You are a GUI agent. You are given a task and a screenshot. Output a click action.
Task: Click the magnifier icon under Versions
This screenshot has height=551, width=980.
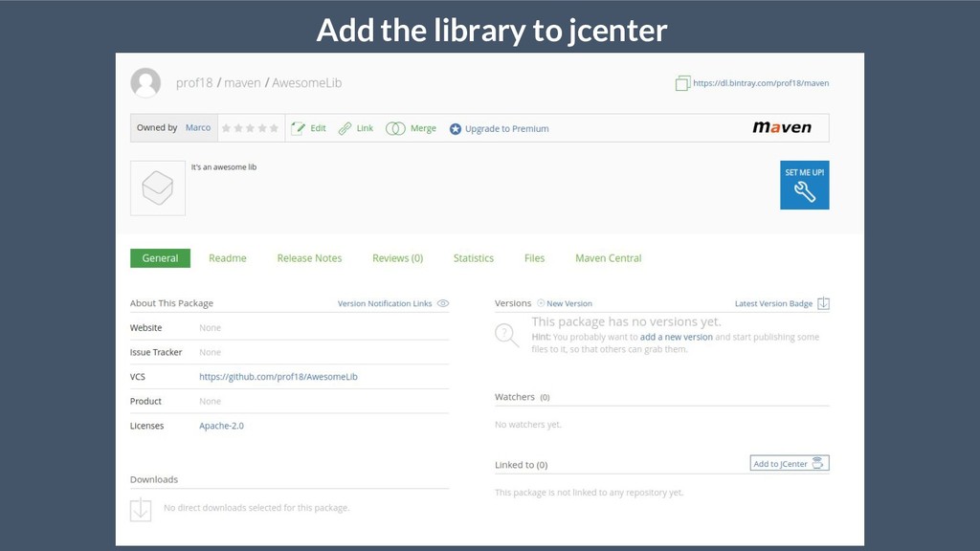[x=507, y=336]
